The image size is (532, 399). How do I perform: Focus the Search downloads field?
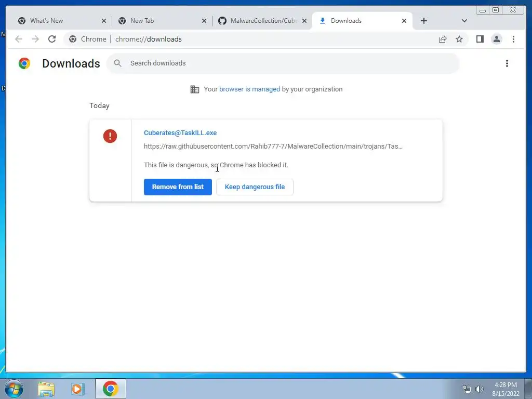pos(283,63)
